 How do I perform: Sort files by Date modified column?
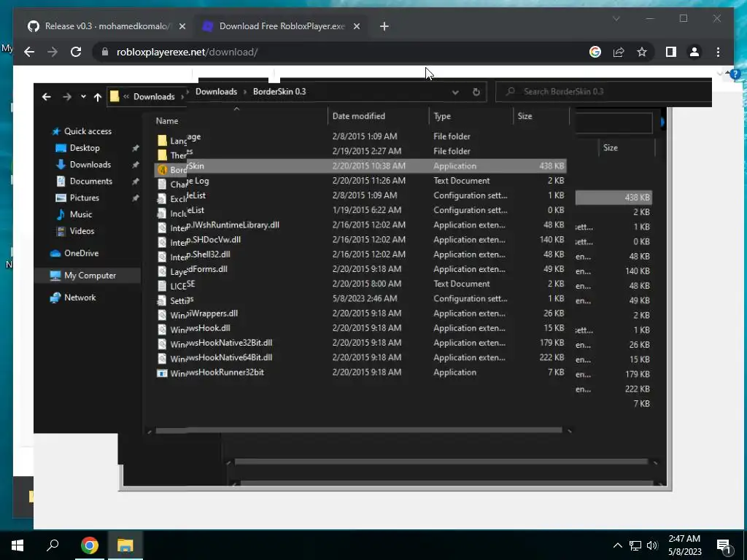358,116
